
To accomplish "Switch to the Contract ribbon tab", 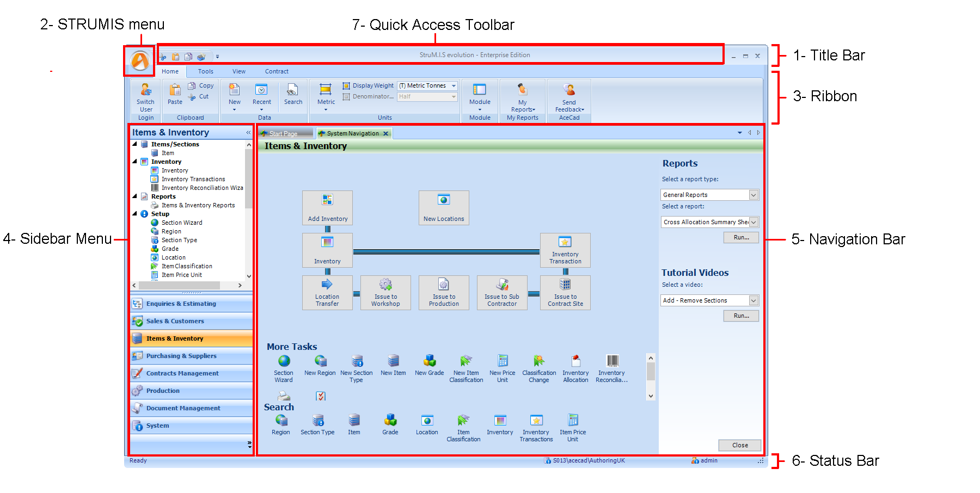I will 277,71.
